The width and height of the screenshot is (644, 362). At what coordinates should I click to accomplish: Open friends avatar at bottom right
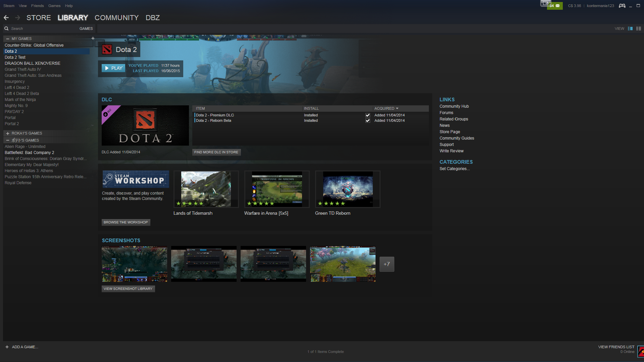(641, 351)
